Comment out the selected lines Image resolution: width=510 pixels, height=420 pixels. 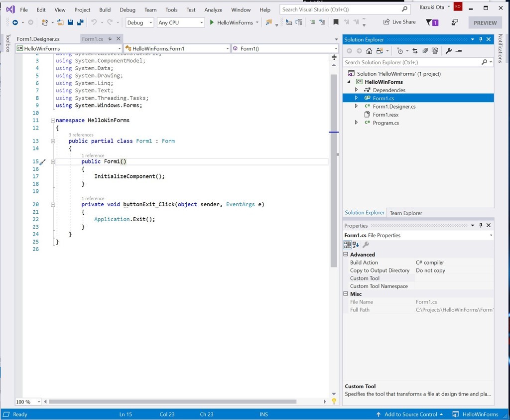[x=312, y=22]
